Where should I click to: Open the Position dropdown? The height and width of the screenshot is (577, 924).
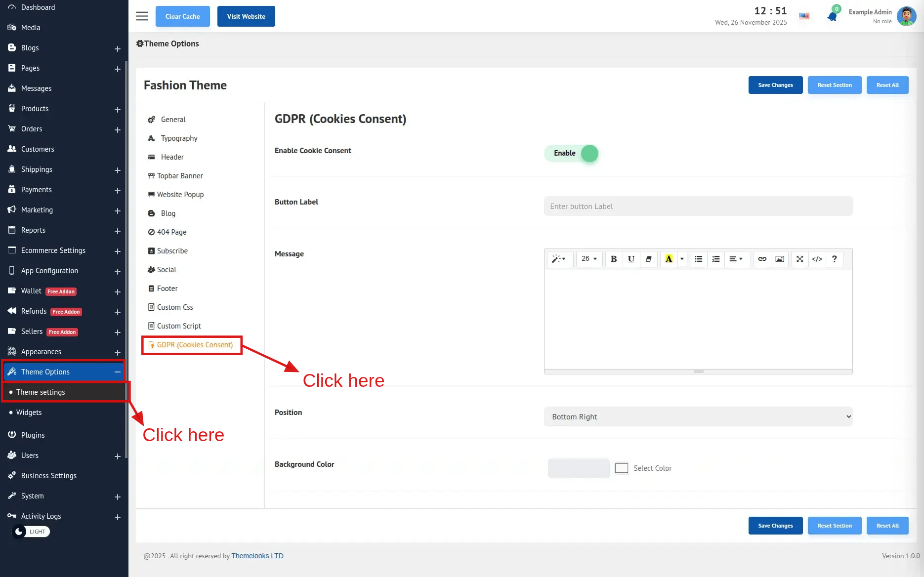coord(698,416)
